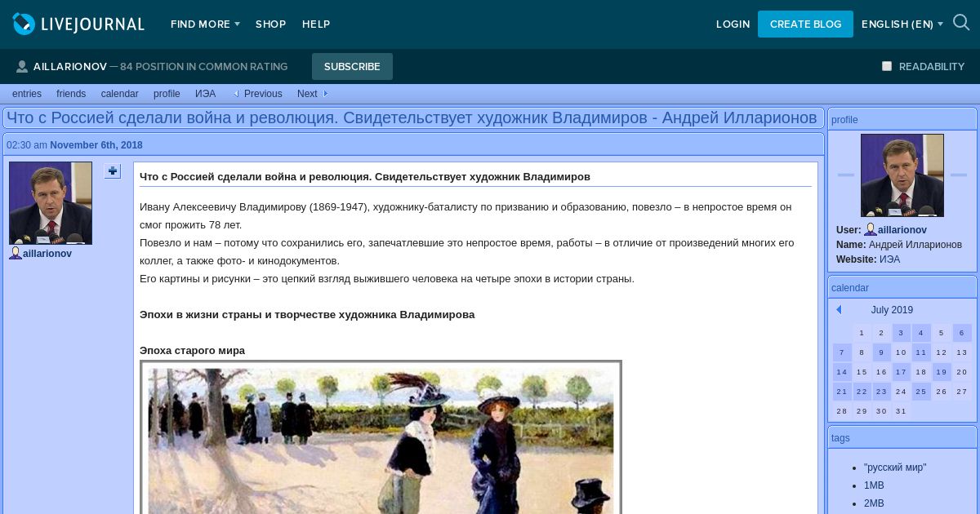Select July 23 in the calendar
Image resolution: width=980 pixels, height=514 pixels.
point(881,392)
